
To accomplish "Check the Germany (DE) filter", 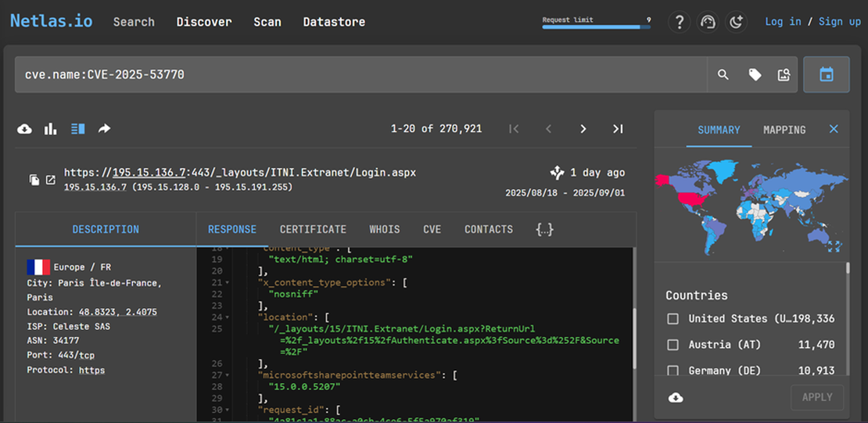I will click(673, 371).
